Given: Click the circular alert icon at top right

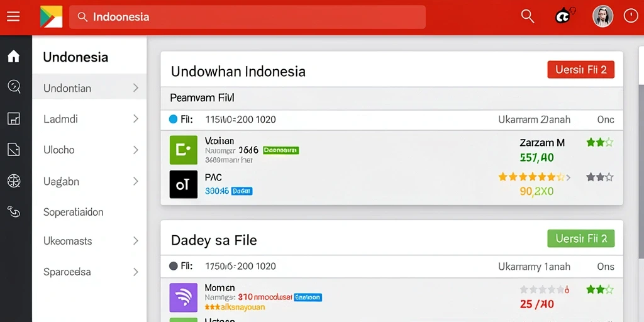Looking at the screenshot, I should (x=630, y=16).
